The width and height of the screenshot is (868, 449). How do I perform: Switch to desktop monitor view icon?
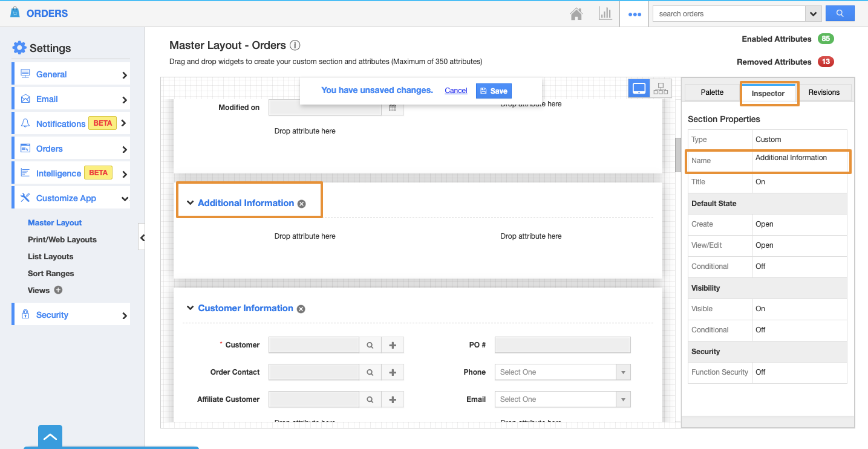click(639, 89)
